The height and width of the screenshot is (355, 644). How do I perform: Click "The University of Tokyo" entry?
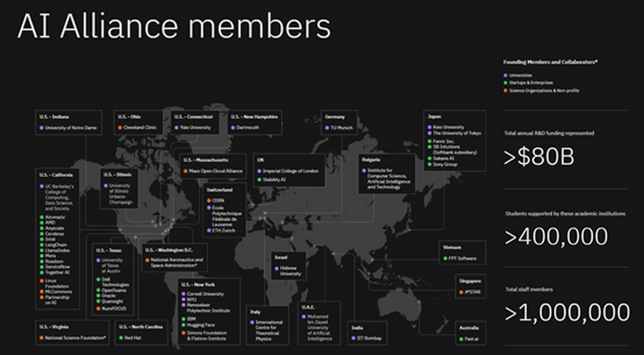[457, 133]
